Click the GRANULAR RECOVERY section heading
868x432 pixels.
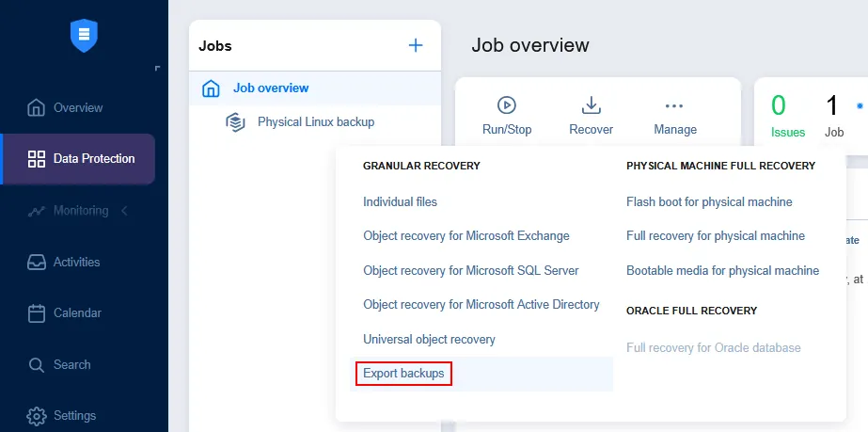tap(422, 166)
